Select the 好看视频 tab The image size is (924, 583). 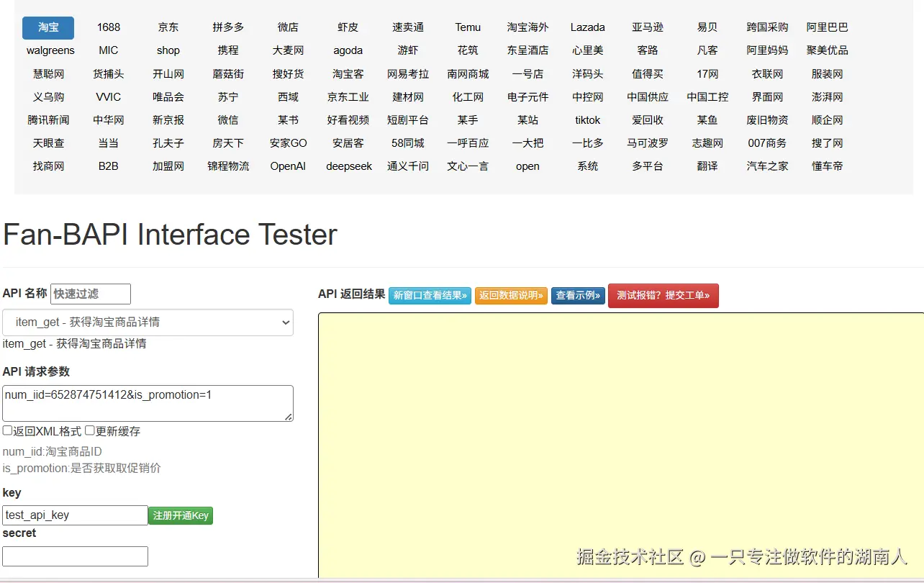pyautogui.click(x=348, y=119)
